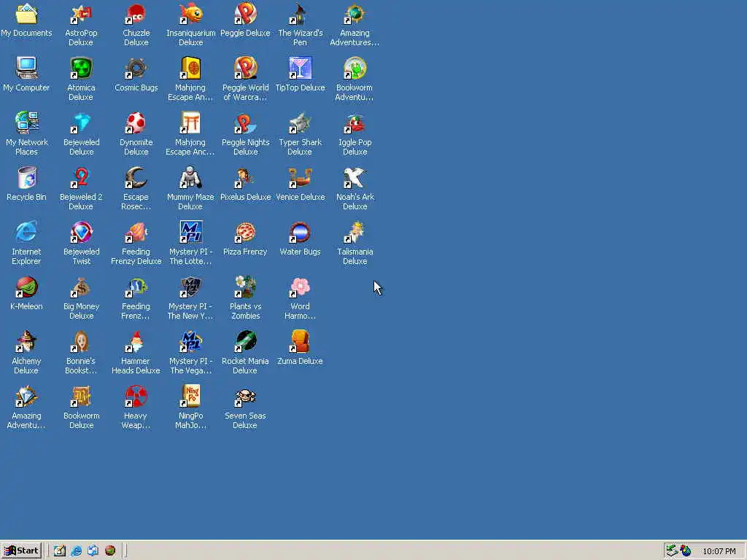The image size is (747, 560).
Task: Select Mystery PI - The Vegas icon
Action: [190, 342]
